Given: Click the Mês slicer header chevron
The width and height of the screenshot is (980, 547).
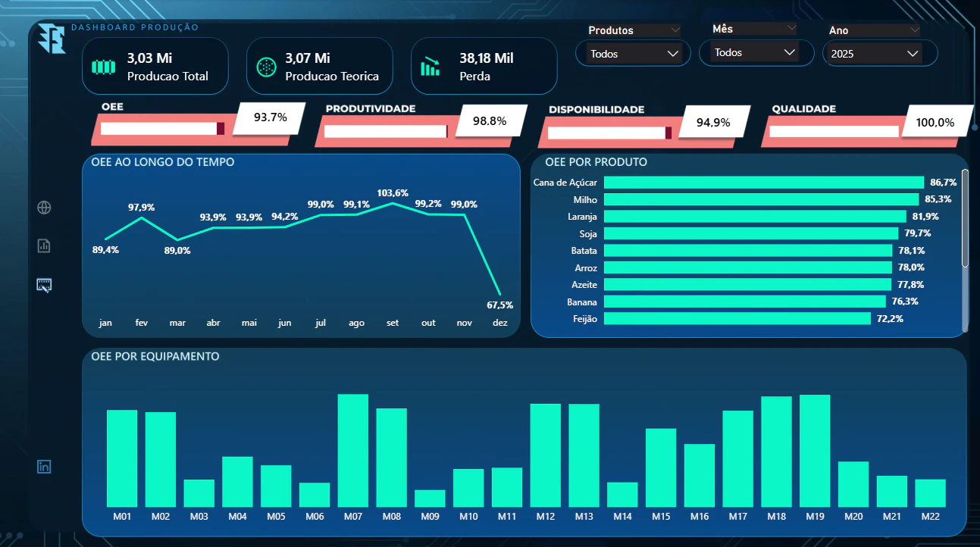Looking at the screenshot, I should click(x=792, y=28).
